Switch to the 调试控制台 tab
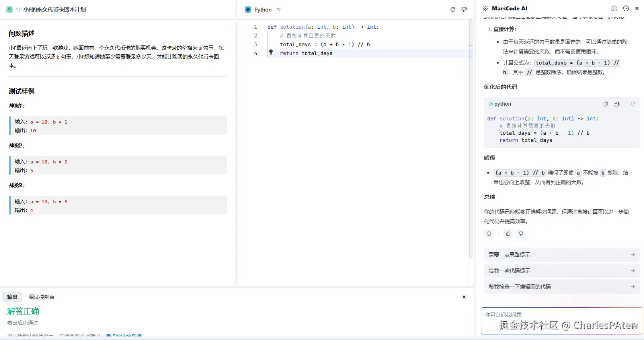Image resolution: width=644 pixels, height=340 pixels. (41, 297)
